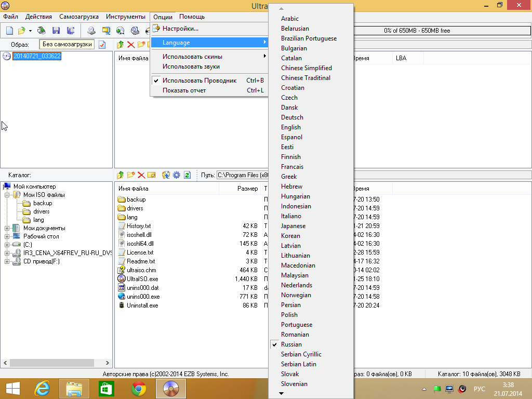This screenshot has height=399, width=532.
Task: Click the Add files icon in Каталог toolbar
Action: tap(166, 175)
